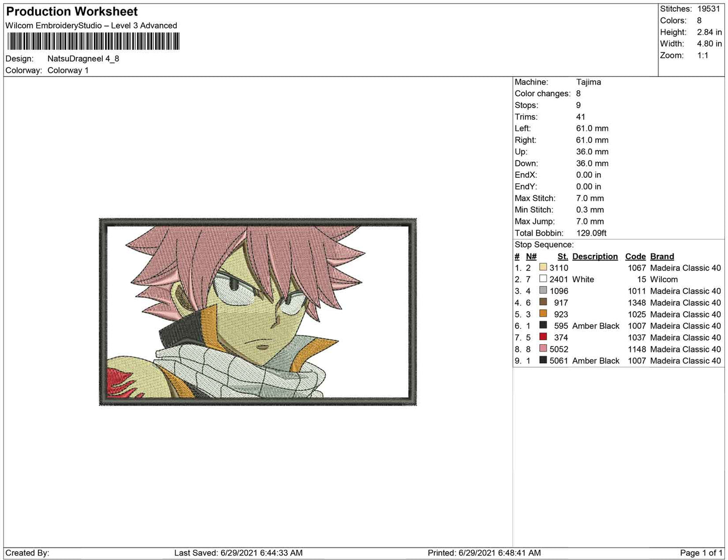Screen dimensions: 728x560
Task: Select 'Madeira Classic 40' in the 5052 row
Action: click(x=686, y=349)
